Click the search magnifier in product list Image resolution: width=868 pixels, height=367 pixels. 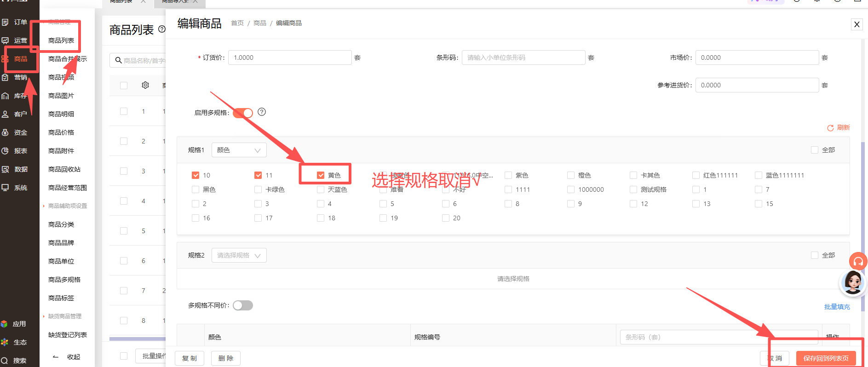(118, 60)
